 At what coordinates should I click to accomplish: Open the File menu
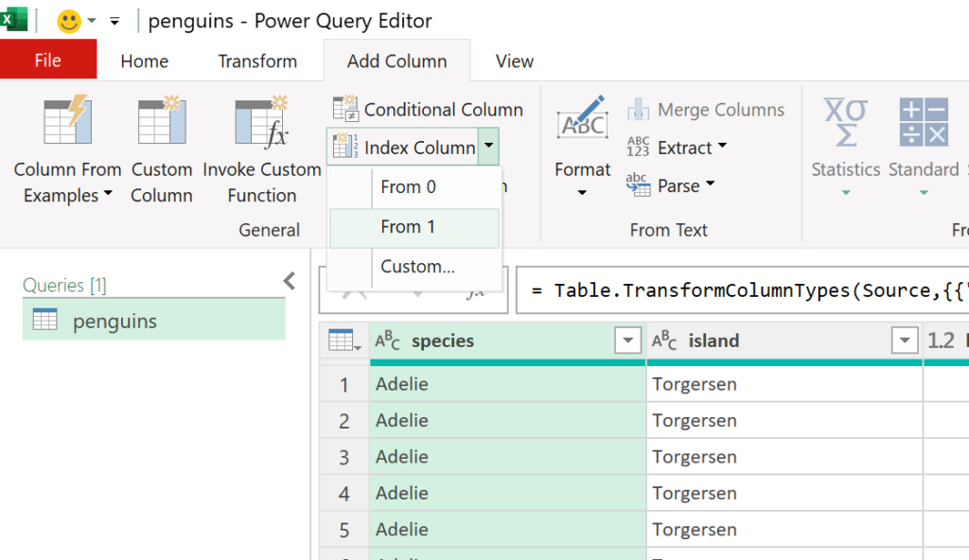(47, 58)
